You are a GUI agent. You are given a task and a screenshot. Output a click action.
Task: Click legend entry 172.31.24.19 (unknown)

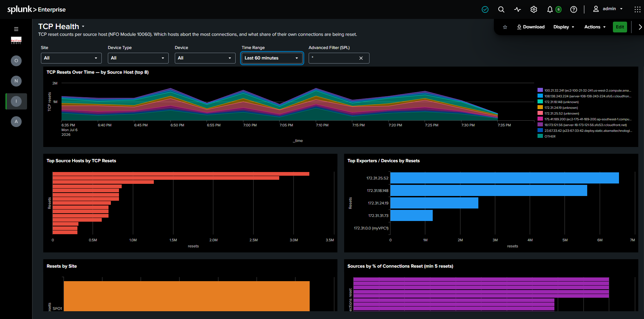coord(561,108)
